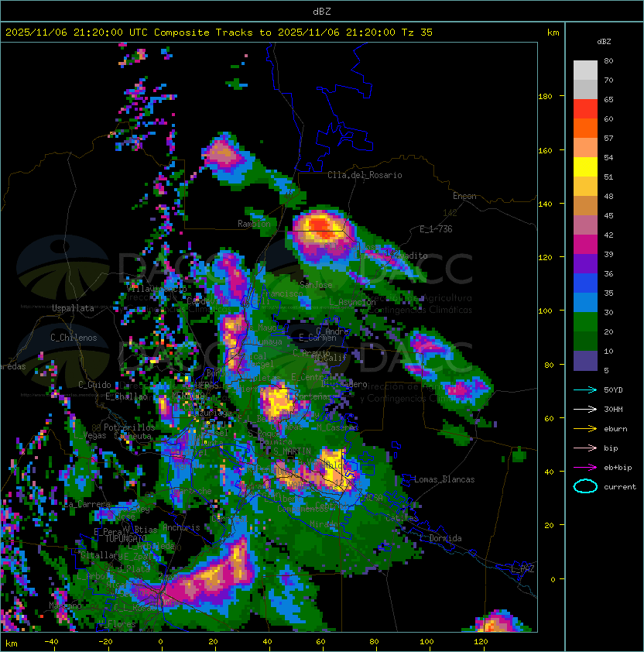644x652 pixels.
Task: Click the 'Potrerillos' map label
Action: click(x=129, y=427)
